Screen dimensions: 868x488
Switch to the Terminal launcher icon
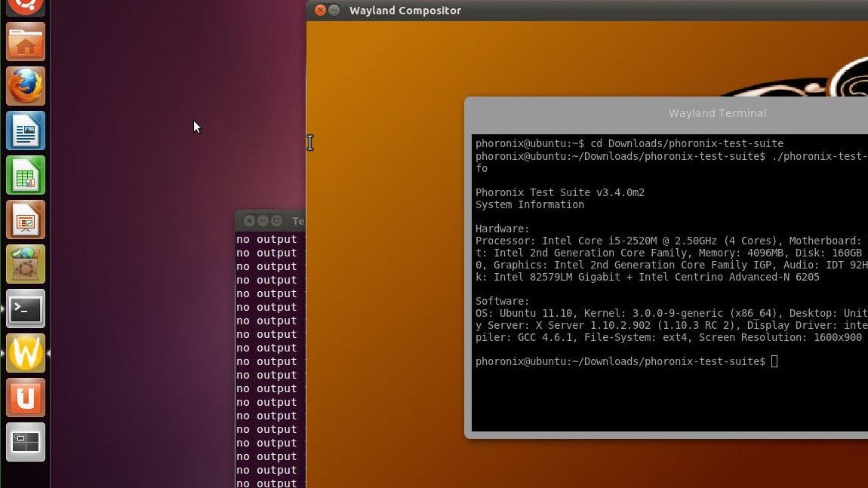pyautogui.click(x=26, y=308)
